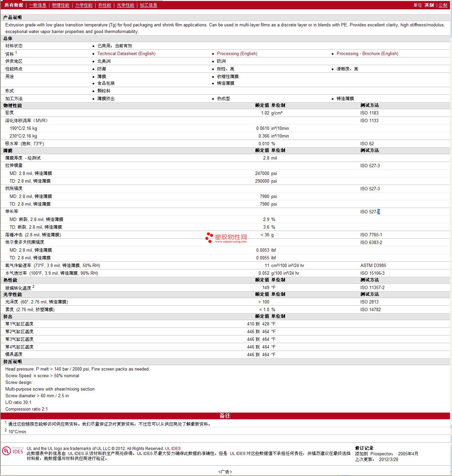This screenshot has height=476, width=452.
Task: Select 英制 units
Action: [429, 5]
